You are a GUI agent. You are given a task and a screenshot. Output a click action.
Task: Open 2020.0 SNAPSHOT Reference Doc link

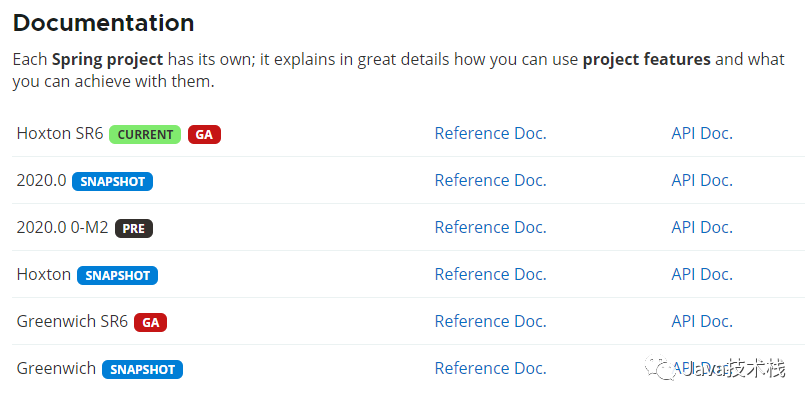[x=490, y=180]
